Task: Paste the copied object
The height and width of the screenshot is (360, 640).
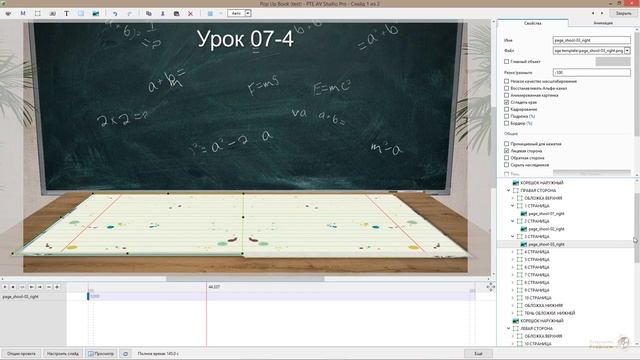Action: pyautogui.click(x=176, y=13)
